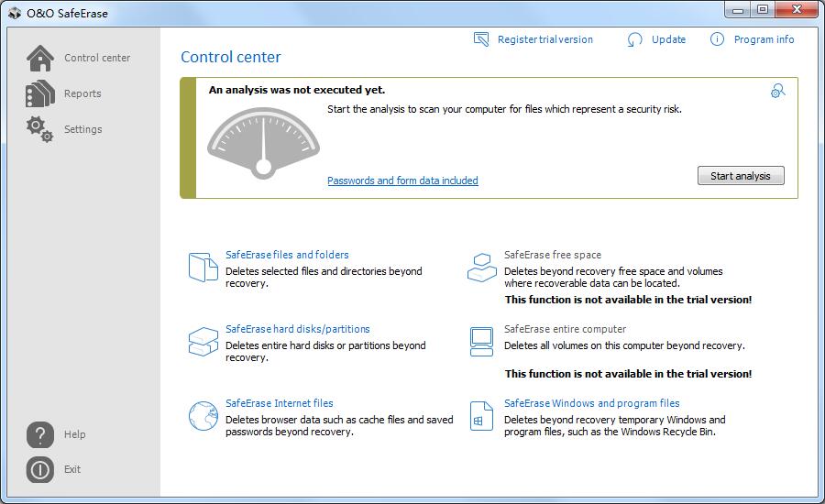Click the Help question mark icon
The image size is (825, 504).
tap(40, 434)
